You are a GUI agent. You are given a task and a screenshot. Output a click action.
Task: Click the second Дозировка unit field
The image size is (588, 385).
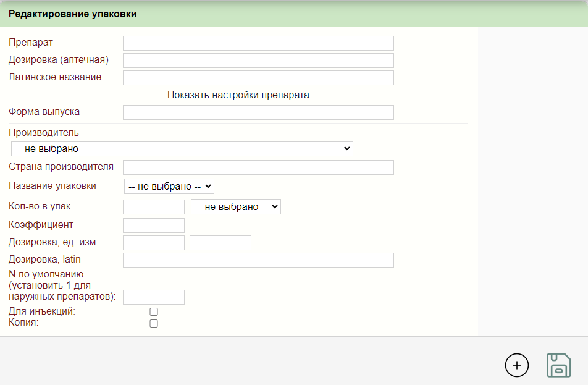point(220,243)
